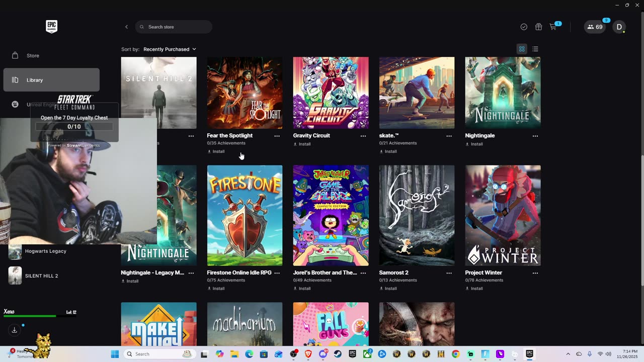Viewport: 644px width, 362px height.
Task: Click the Machinarium cover art
Action: click(245, 324)
